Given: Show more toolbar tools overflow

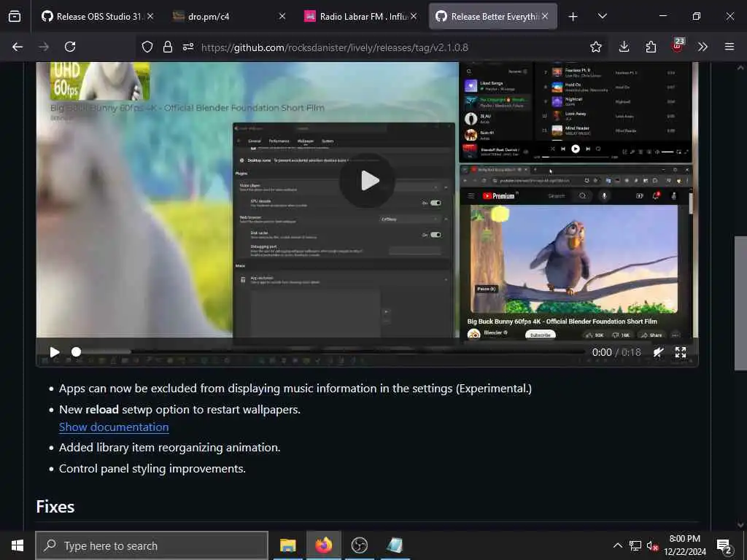Looking at the screenshot, I should (703, 47).
